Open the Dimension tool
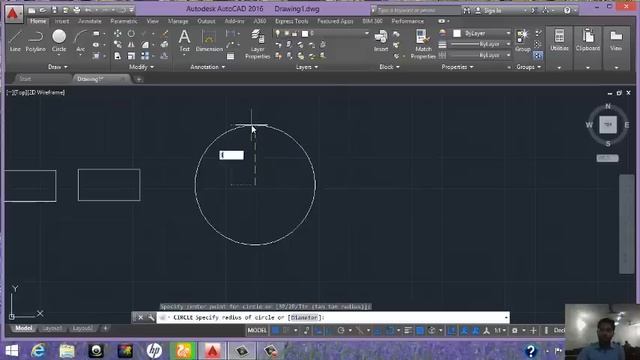This screenshot has width=640, height=360. pyautogui.click(x=209, y=41)
